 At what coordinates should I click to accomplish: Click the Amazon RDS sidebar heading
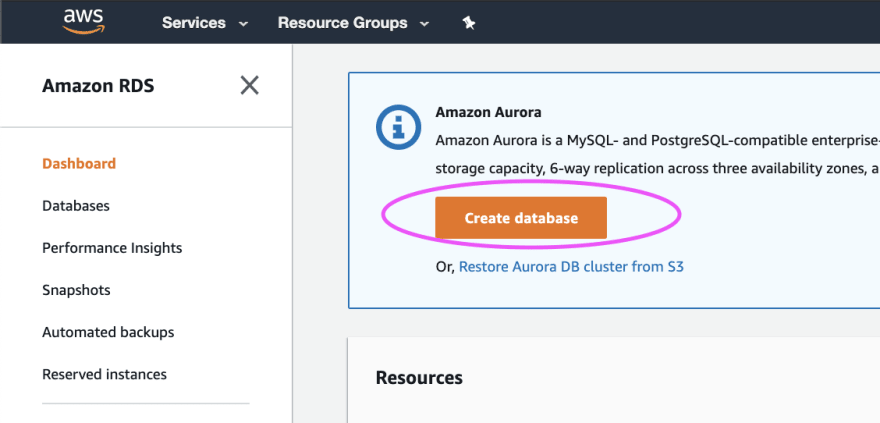pyautogui.click(x=98, y=86)
